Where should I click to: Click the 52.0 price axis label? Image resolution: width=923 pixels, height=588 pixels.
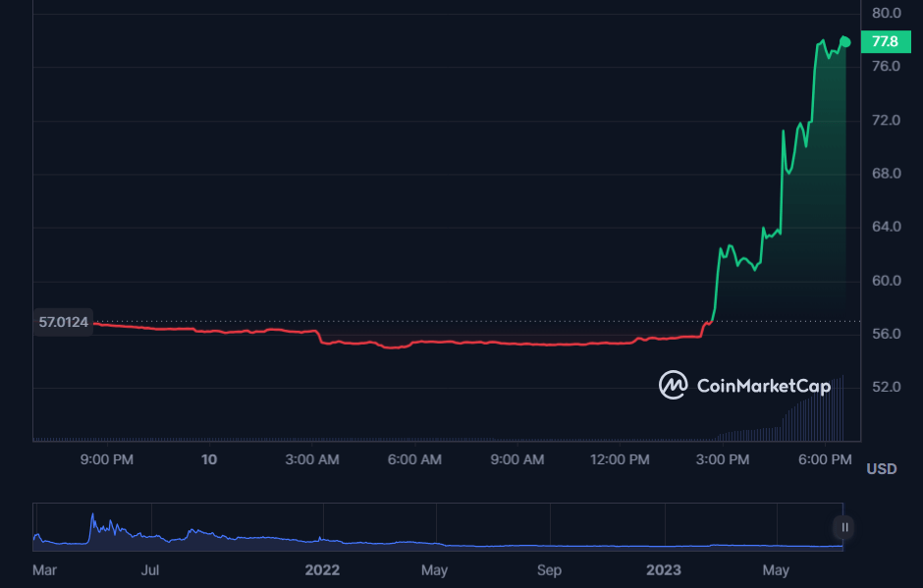coord(887,387)
